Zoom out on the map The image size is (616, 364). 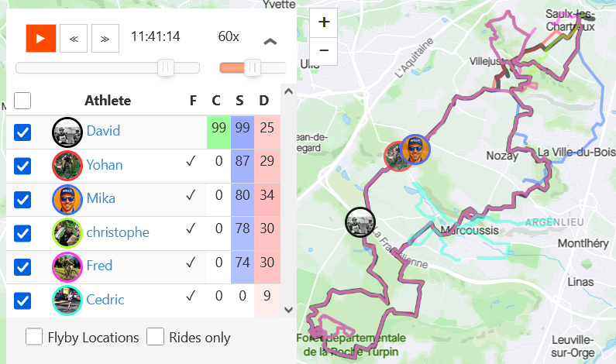pyautogui.click(x=323, y=50)
